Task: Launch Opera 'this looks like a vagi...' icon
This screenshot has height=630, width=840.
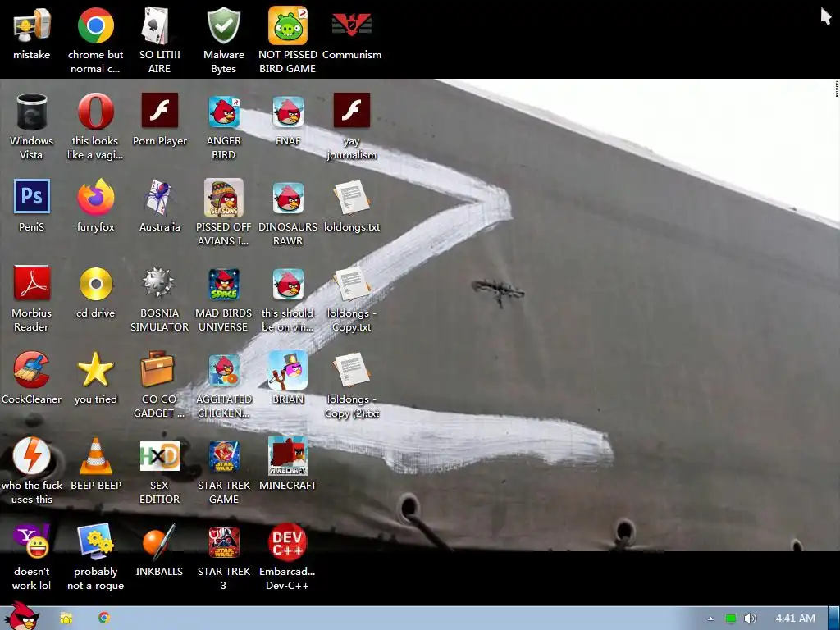Action: 95,112
